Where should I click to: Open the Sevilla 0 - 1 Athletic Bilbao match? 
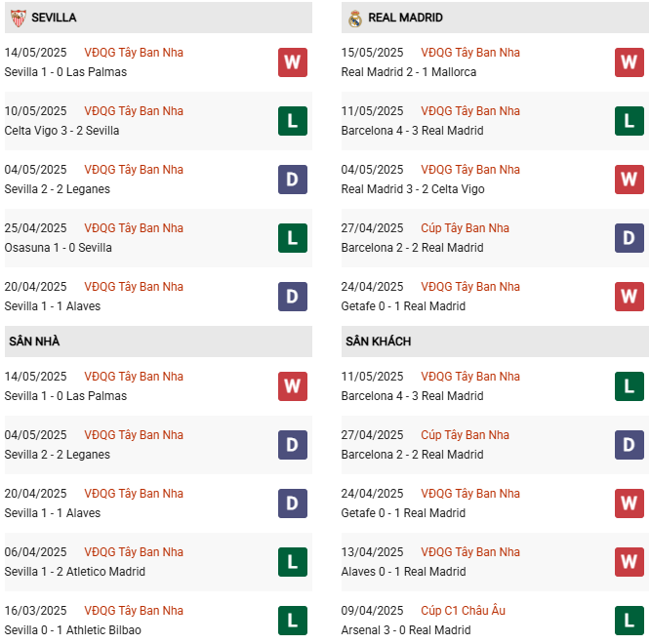[x=72, y=630]
